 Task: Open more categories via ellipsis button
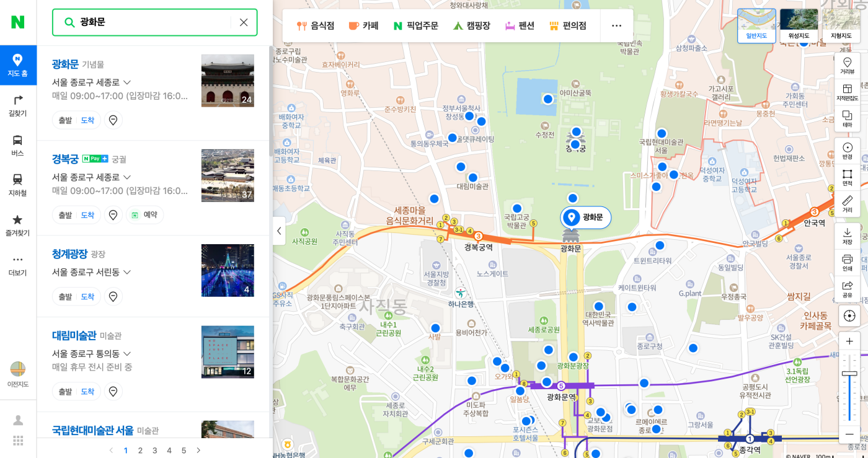(616, 25)
